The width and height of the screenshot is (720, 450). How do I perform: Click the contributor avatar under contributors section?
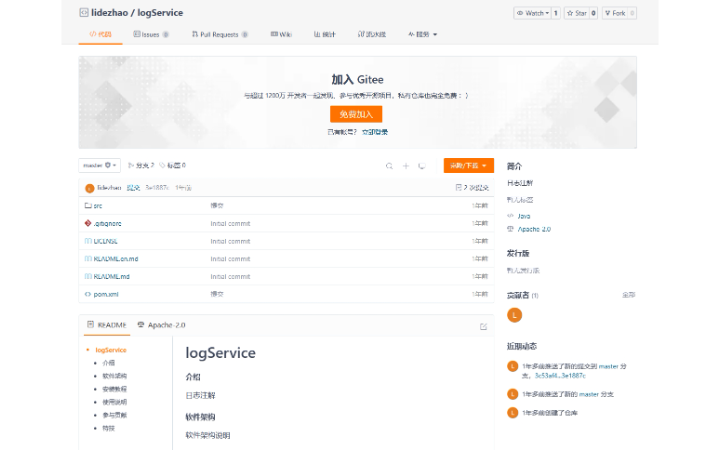tap(515, 315)
